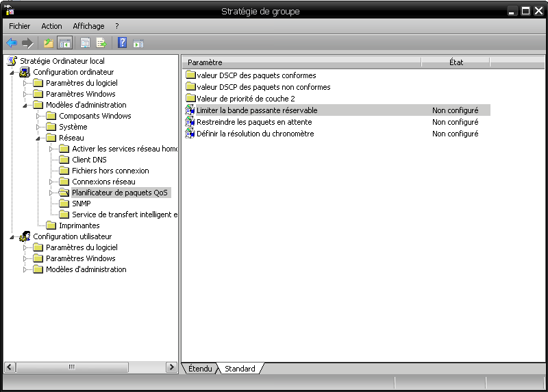Click Non configuré state of Restreindre les paquets

tap(455, 122)
